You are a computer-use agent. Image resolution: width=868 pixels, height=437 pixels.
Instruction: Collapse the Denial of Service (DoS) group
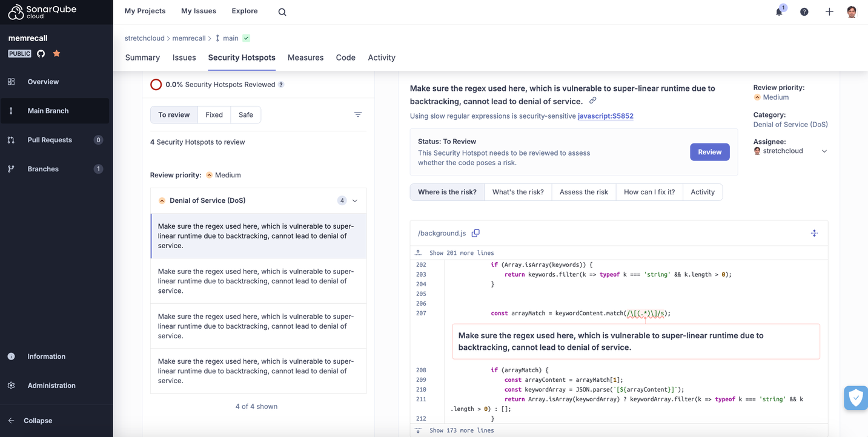pyautogui.click(x=354, y=200)
